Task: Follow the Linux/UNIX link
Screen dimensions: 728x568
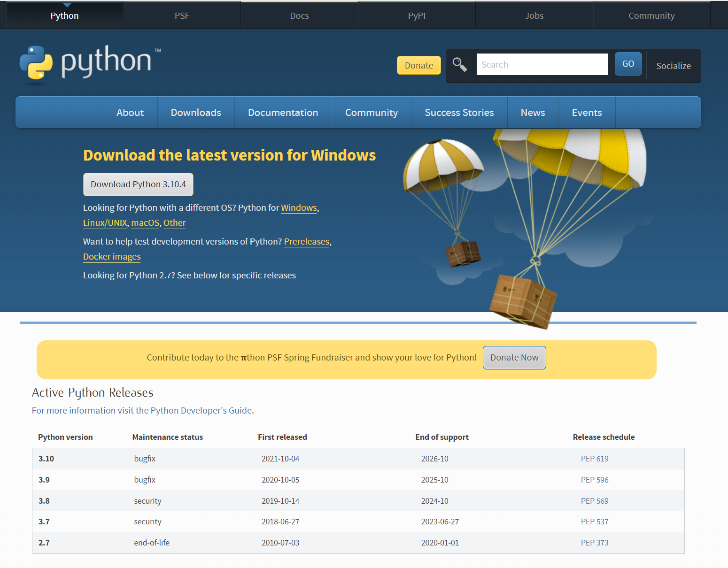Action: (x=105, y=223)
